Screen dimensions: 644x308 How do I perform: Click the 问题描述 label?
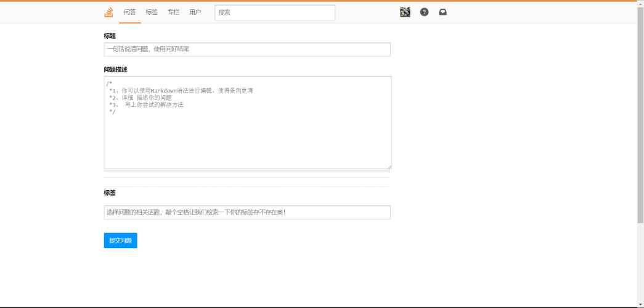coord(115,70)
